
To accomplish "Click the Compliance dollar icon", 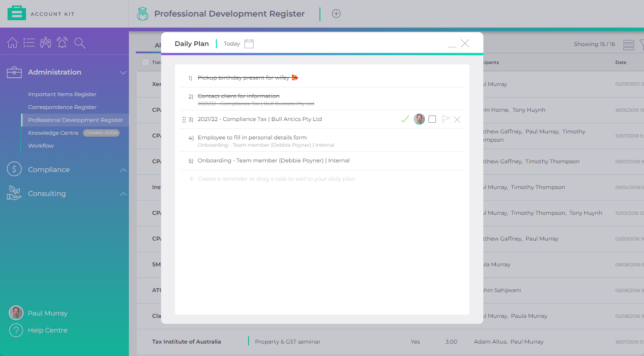I will coord(14,169).
